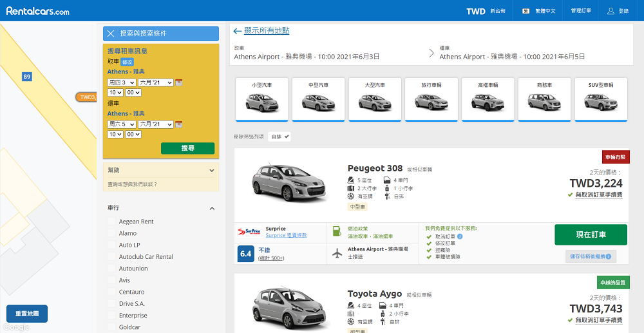Select the 商務車 car category tab

(545, 100)
